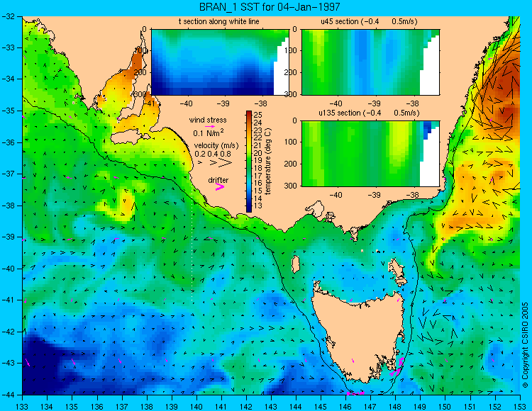Click the u45 section inset plot

click(370, 62)
